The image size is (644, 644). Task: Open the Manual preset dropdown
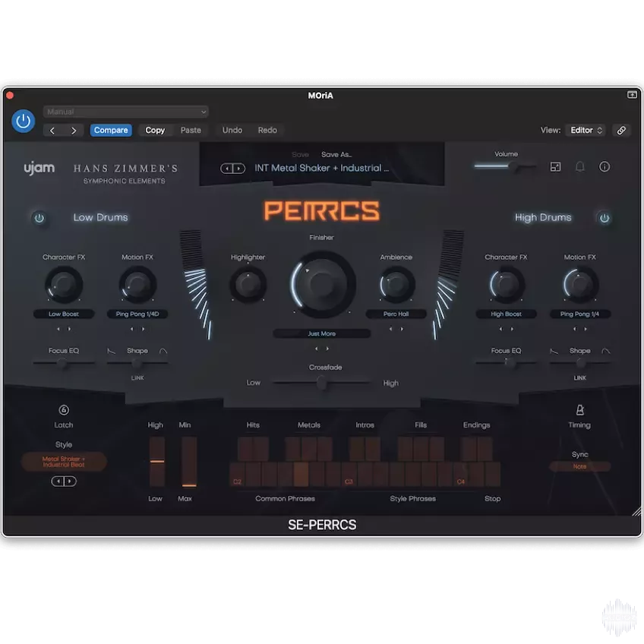125,112
